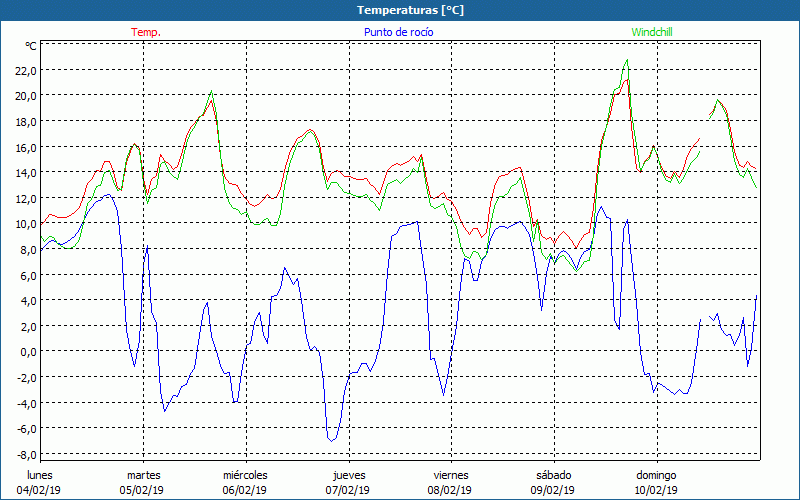Click the 18,0 y-axis value
800x500 pixels.
click(x=26, y=121)
